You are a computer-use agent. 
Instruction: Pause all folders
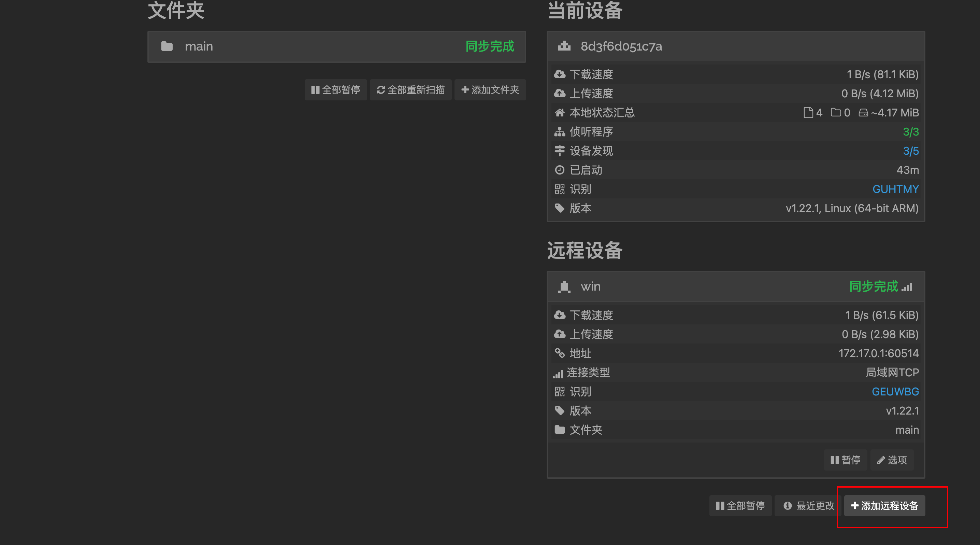[x=335, y=90]
